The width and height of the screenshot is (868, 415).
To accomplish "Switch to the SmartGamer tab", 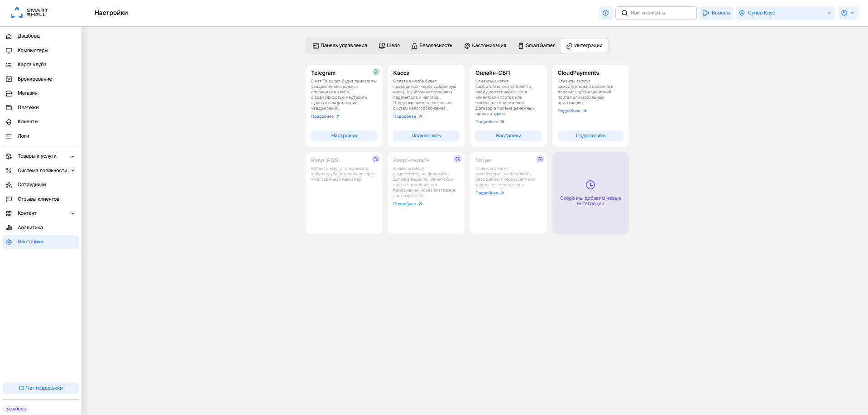I will (537, 46).
